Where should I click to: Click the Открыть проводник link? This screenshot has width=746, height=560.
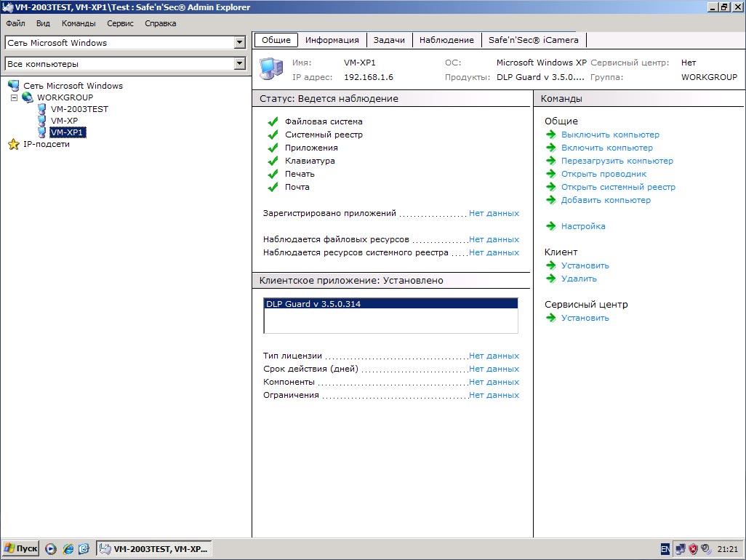pos(603,174)
